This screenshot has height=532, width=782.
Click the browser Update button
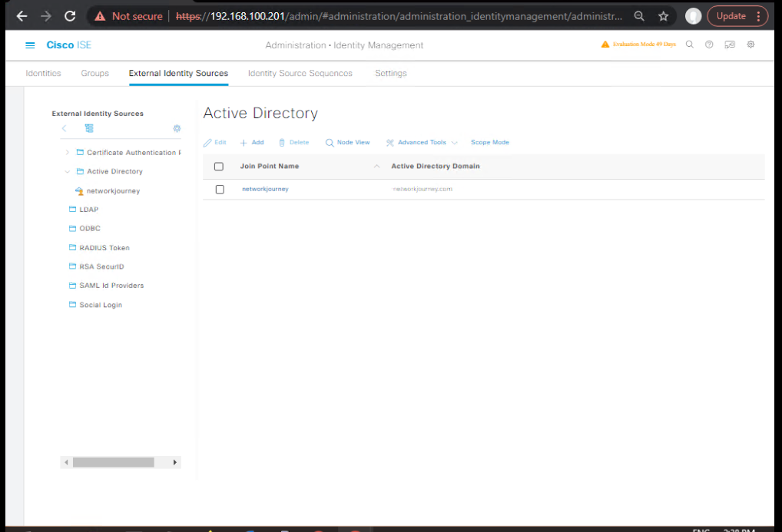point(731,16)
